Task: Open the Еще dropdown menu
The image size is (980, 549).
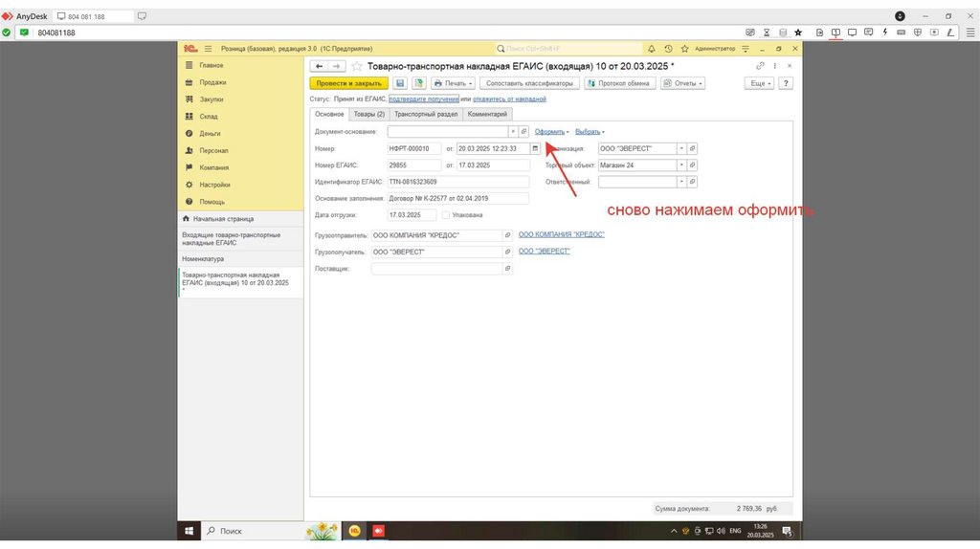Action: [758, 83]
